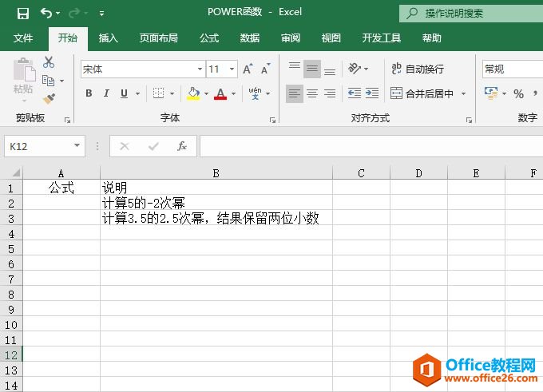The image size is (543, 392).
Task: Toggle Bold formatting
Action: tap(89, 93)
